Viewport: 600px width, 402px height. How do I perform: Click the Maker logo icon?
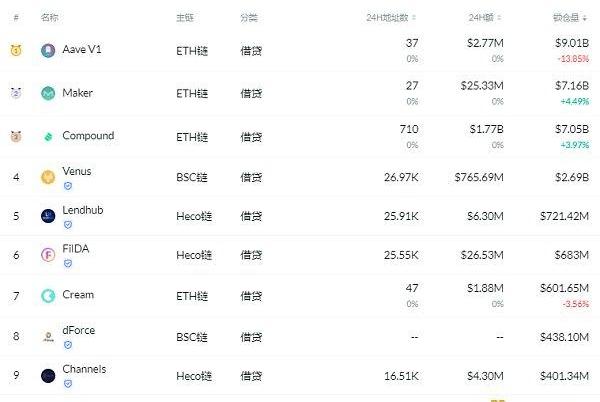pos(48,94)
